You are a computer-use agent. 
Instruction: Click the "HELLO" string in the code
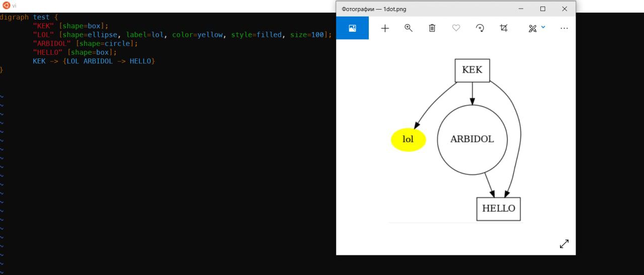pos(48,52)
